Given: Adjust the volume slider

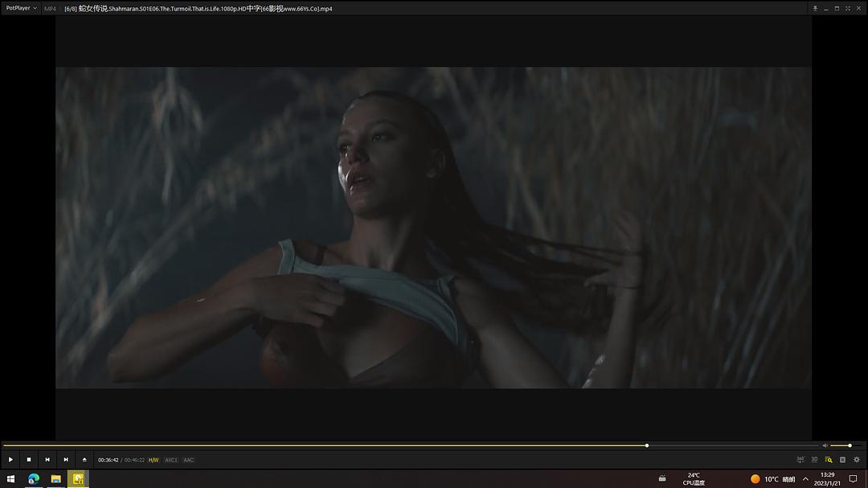Looking at the screenshot, I should 845,445.
